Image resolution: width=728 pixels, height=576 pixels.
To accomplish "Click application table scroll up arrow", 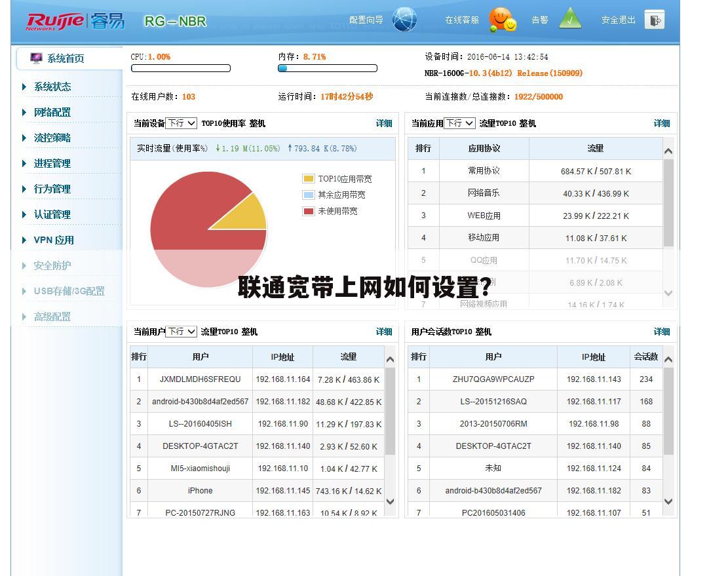I will coord(668,151).
